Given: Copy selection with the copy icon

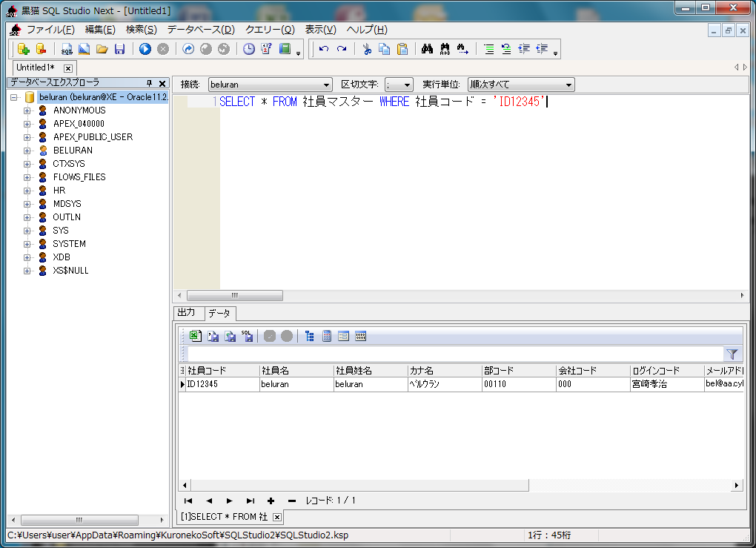Looking at the screenshot, I should (x=384, y=49).
